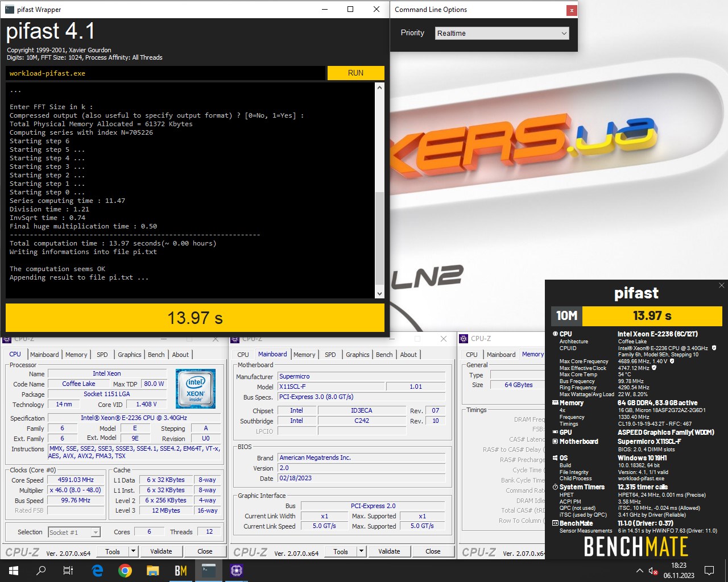Open the Windows Start menu

pos(13,571)
